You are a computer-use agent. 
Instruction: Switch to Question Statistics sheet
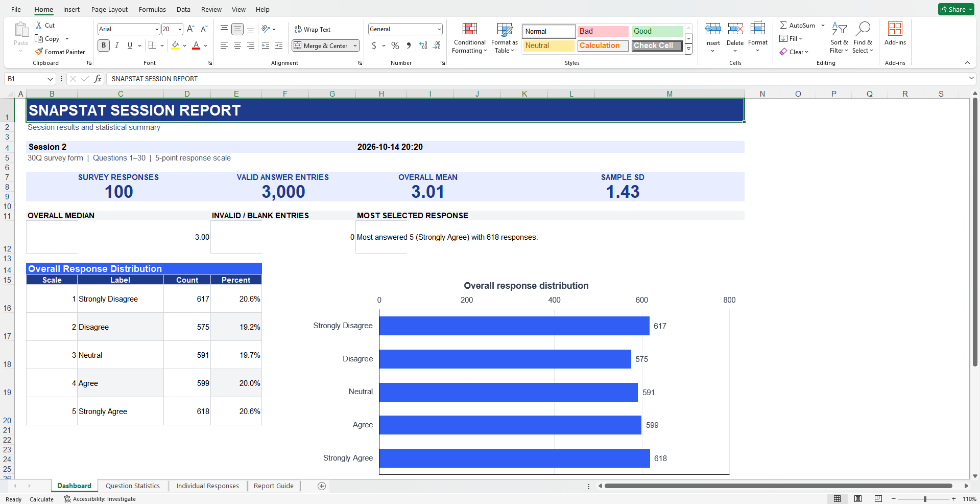pos(133,486)
